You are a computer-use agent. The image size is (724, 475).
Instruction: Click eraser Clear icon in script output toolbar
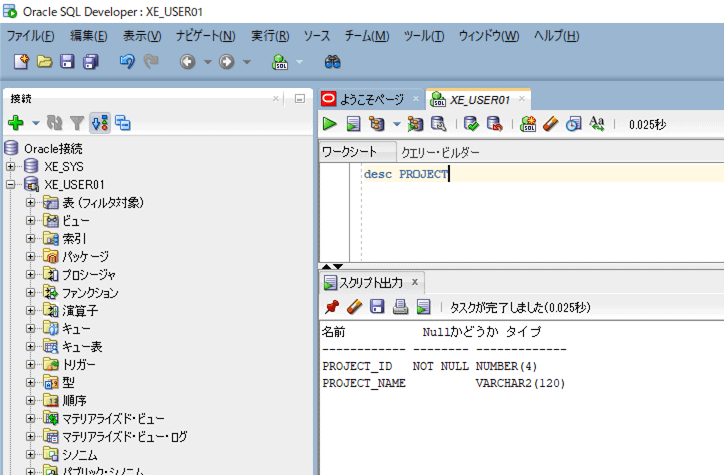coord(354,307)
